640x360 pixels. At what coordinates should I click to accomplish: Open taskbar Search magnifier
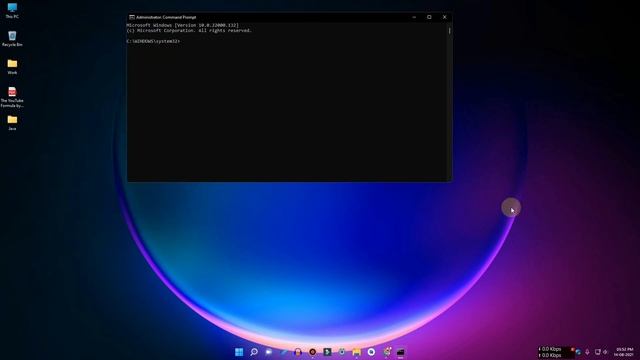tap(254, 352)
